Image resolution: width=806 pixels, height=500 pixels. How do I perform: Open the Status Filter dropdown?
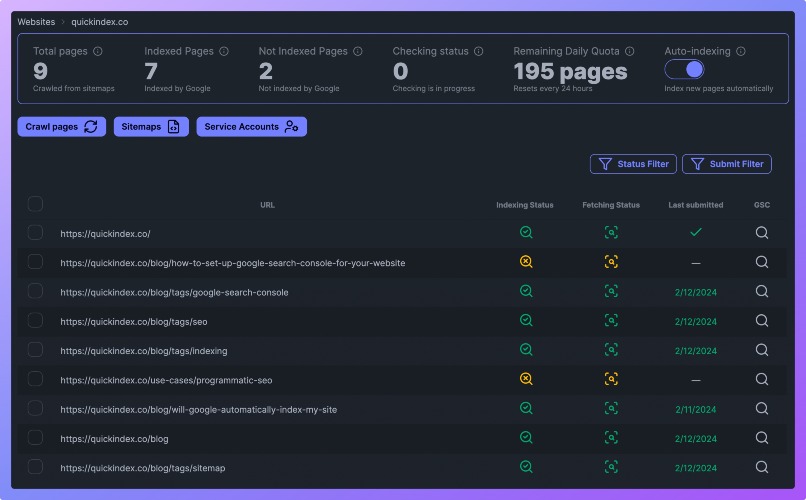pyautogui.click(x=633, y=164)
